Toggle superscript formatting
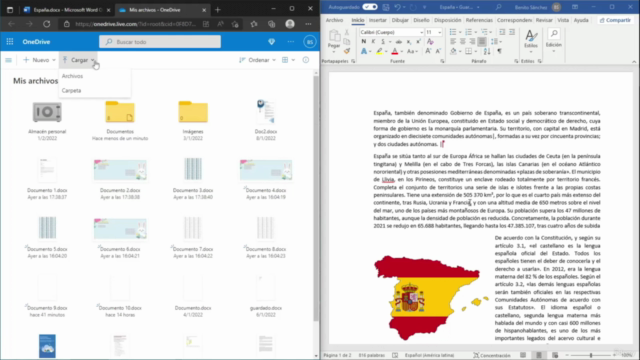Viewport: 640px width, 360px height. click(418, 41)
